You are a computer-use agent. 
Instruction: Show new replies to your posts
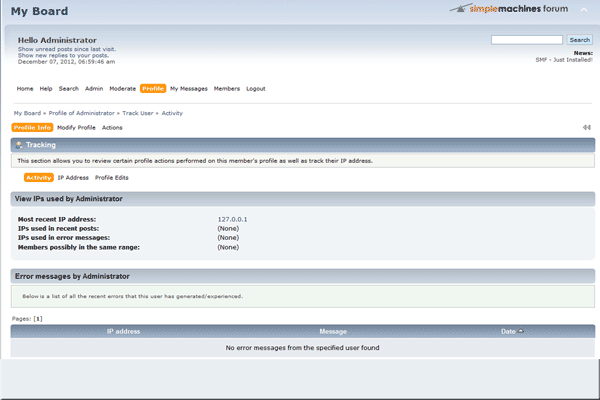point(63,55)
